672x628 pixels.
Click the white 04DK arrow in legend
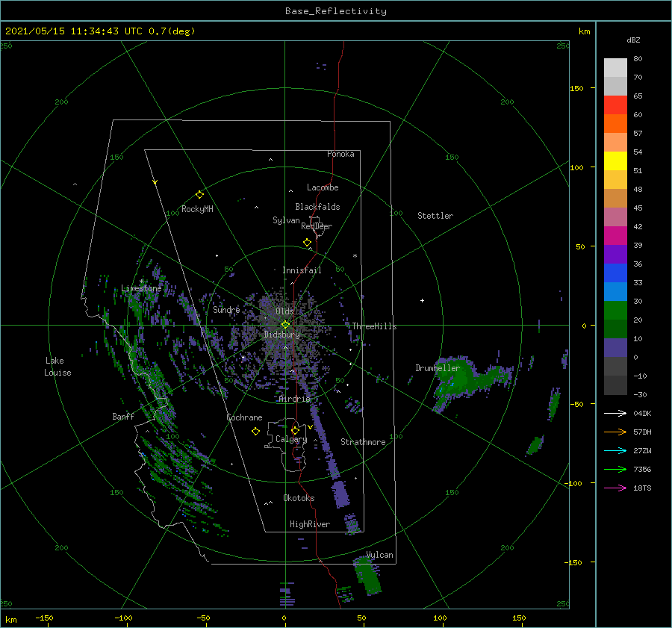pos(615,413)
